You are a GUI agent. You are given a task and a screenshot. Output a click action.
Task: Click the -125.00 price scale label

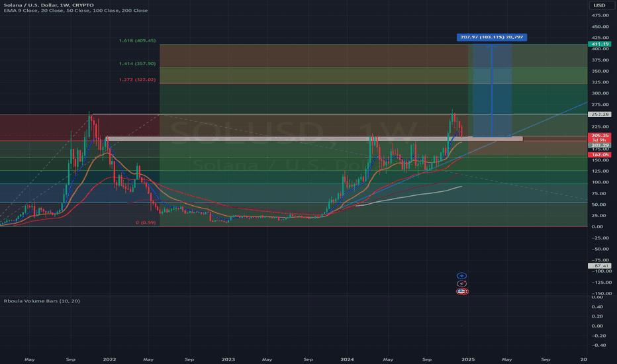[x=600, y=283]
